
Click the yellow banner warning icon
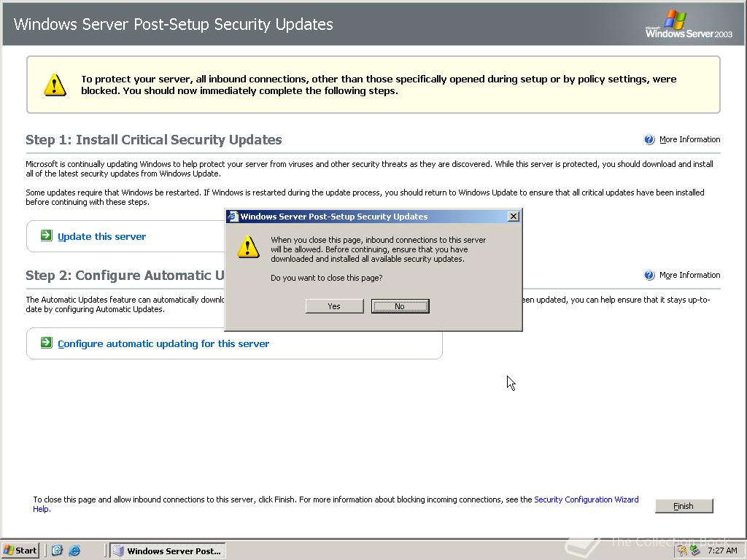pyautogui.click(x=55, y=85)
